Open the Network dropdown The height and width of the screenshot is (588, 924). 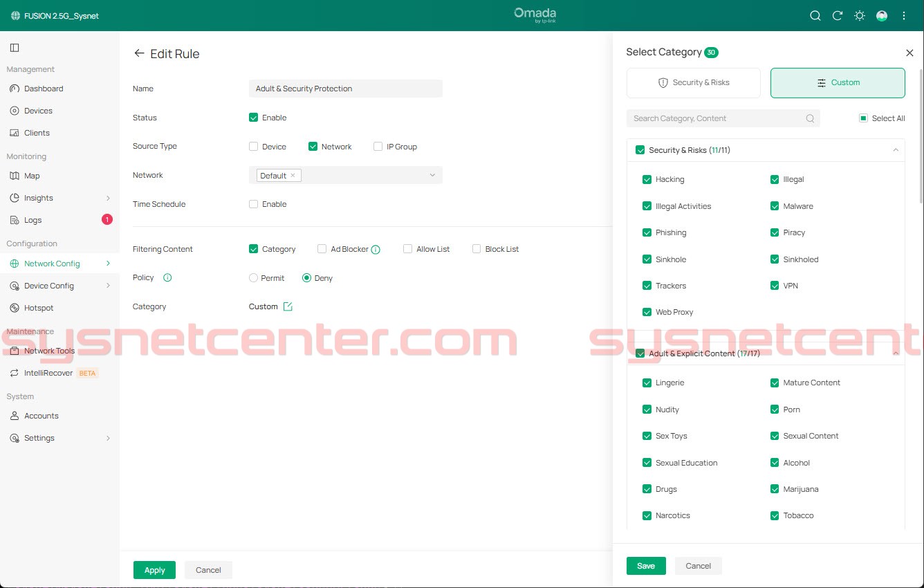(345, 175)
